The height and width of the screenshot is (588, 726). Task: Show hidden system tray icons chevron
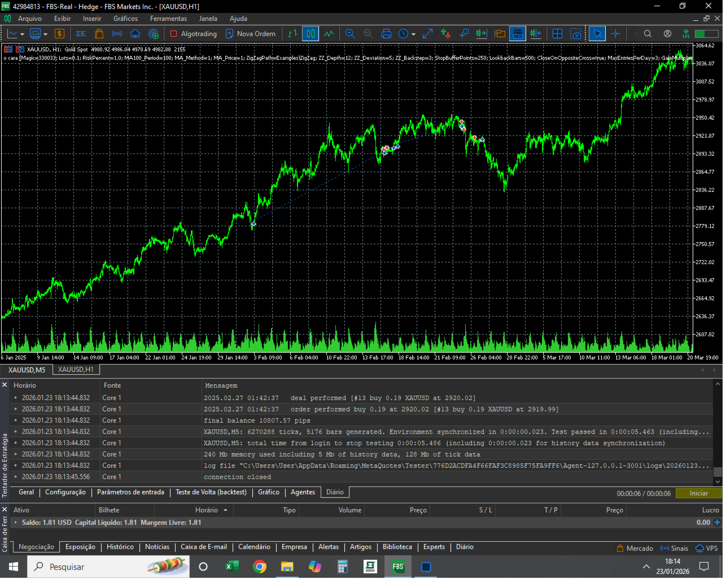tap(646, 567)
